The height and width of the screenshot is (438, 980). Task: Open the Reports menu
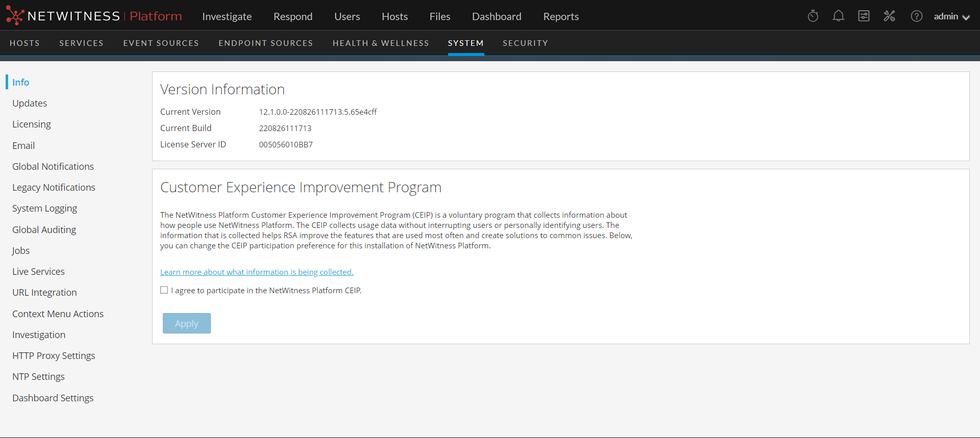[x=560, y=16]
